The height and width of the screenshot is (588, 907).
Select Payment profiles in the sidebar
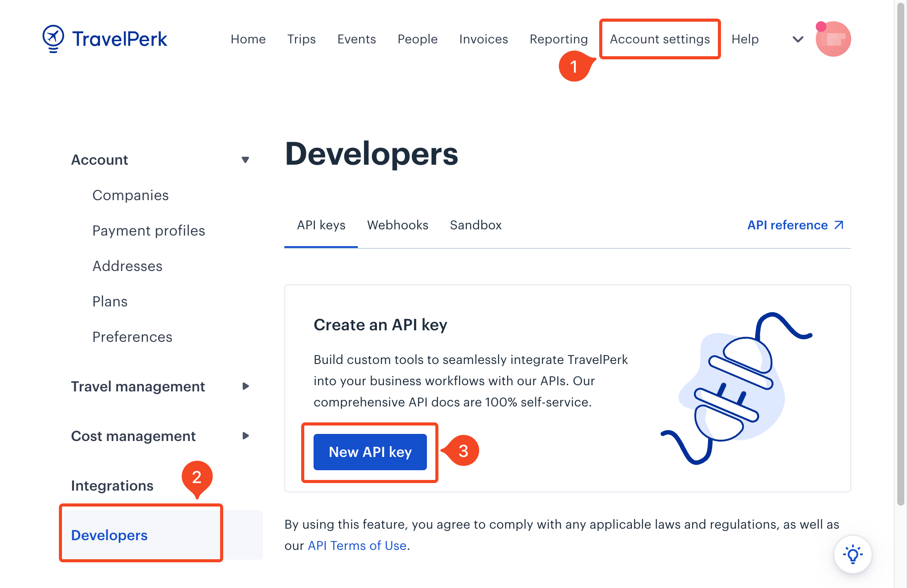(149, 231)
